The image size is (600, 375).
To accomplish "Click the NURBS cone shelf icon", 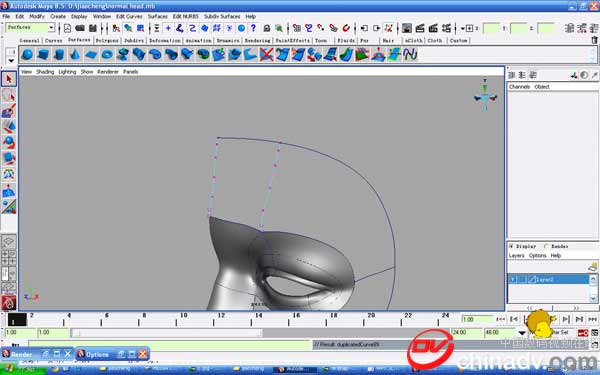I will click(75, 55).
